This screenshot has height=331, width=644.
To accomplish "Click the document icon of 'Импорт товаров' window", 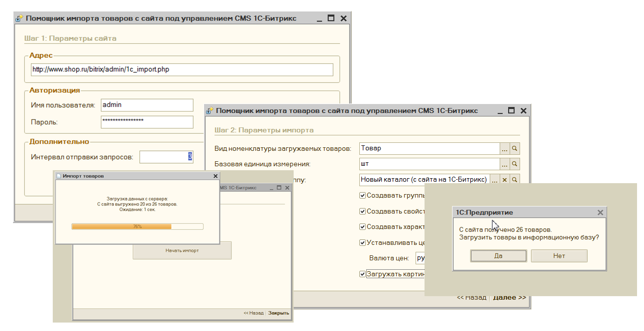I will [x=59, y=176].
